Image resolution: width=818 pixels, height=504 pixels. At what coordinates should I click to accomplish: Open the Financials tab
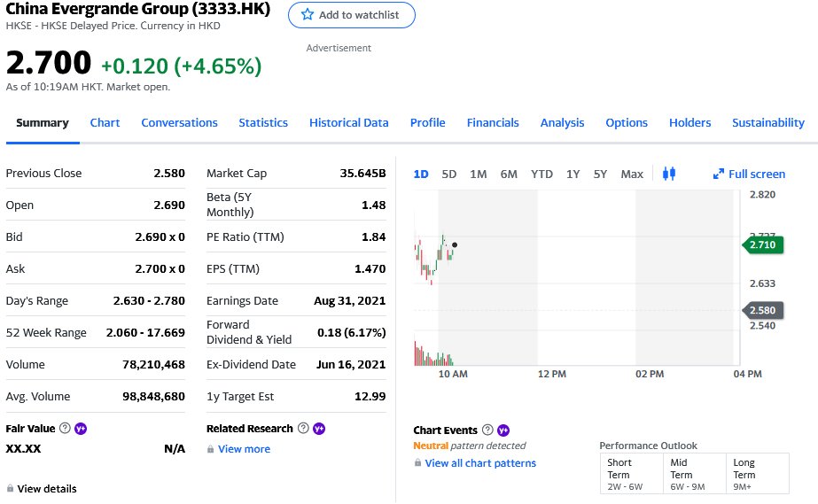click(493, 123)
